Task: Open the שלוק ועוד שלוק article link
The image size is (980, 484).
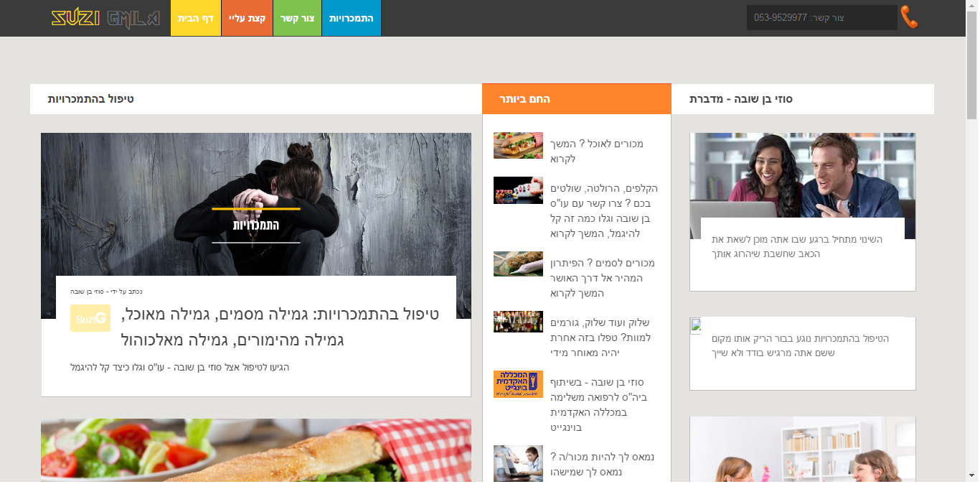Action: coord(602,338)
